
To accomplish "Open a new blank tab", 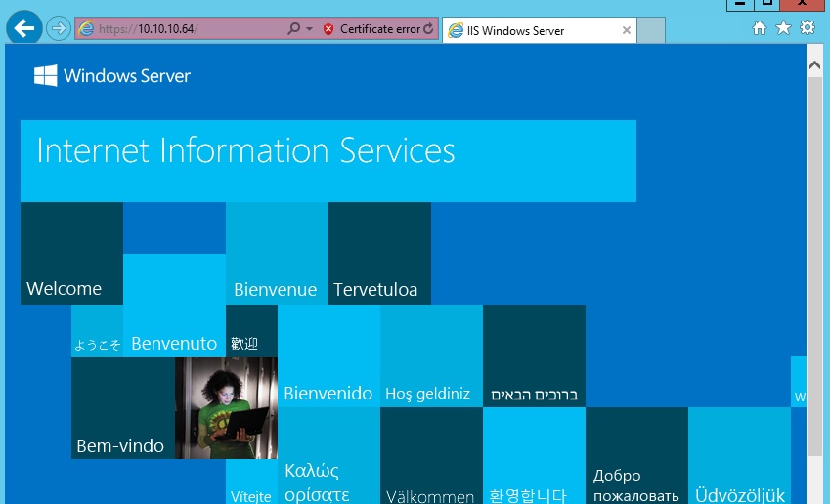I will 651,30.
